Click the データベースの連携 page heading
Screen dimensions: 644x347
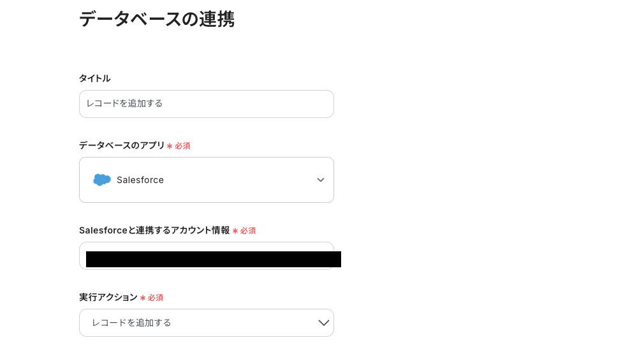click(x=157, y=19)
